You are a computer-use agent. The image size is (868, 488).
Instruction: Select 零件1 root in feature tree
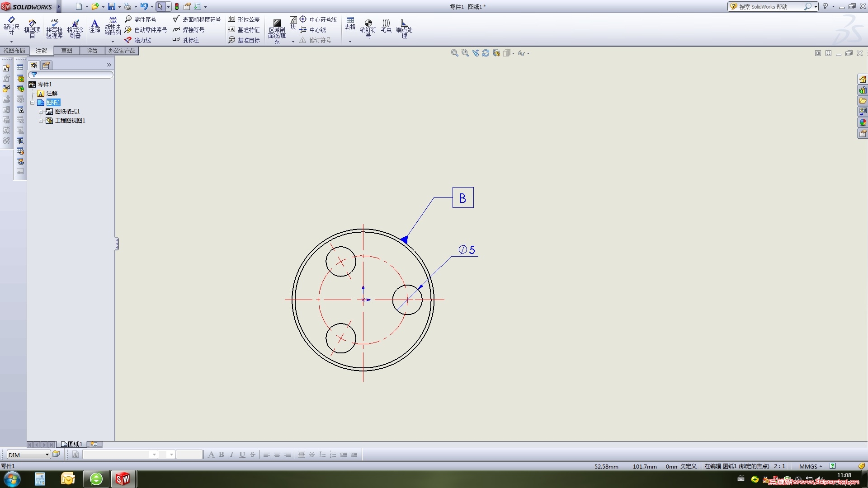click(x=45, y=84)
